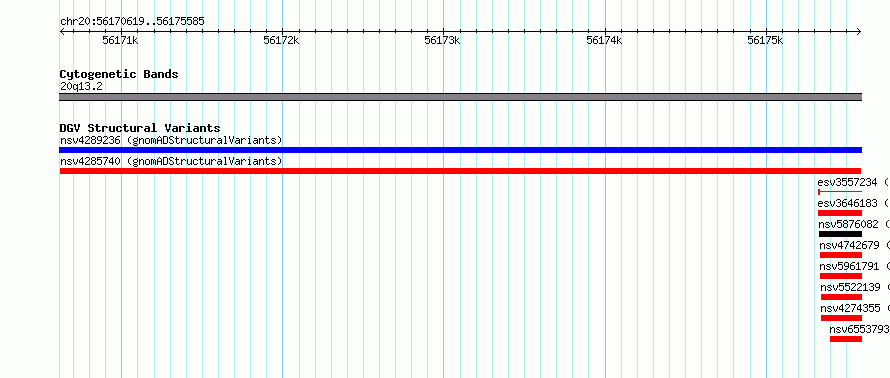Click the 56171k ruler tick label
Screen dimensions: 890x378
click(120, 40)
